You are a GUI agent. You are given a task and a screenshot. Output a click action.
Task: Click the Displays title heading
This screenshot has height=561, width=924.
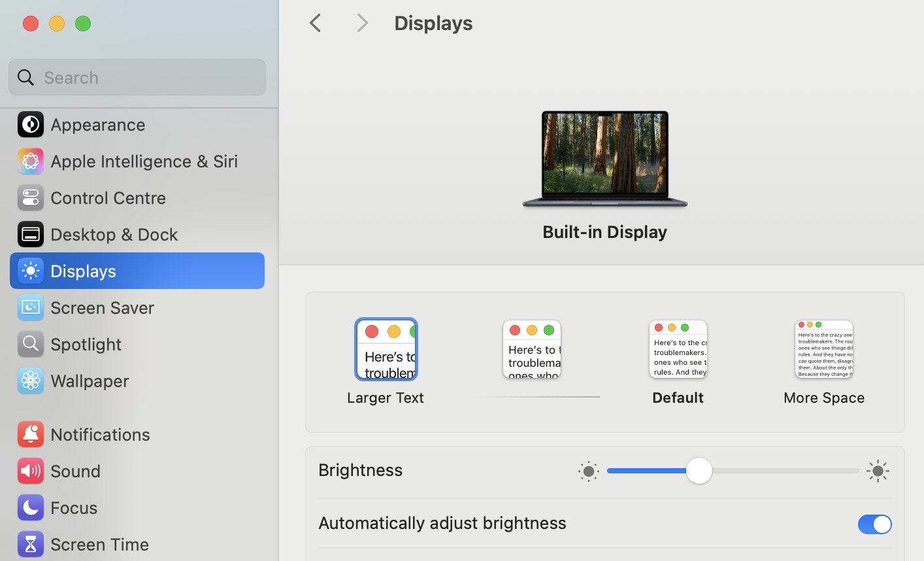tap(434, 24)
